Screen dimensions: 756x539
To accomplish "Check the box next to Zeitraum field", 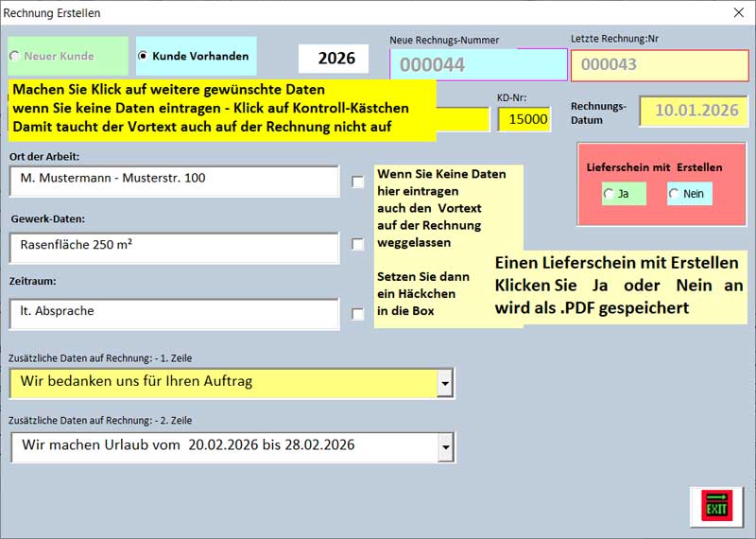I will tap(357, 314).
